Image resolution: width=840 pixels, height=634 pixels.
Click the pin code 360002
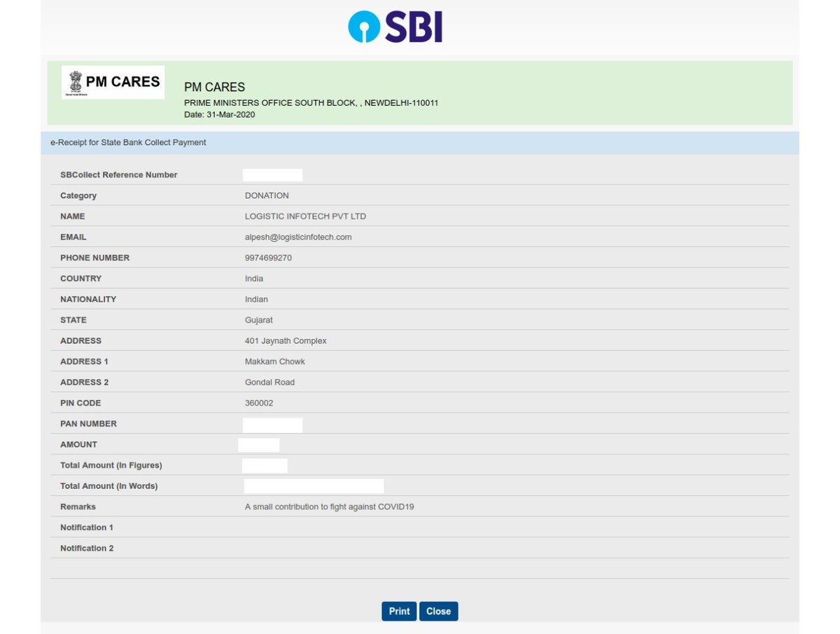(259, 403)
